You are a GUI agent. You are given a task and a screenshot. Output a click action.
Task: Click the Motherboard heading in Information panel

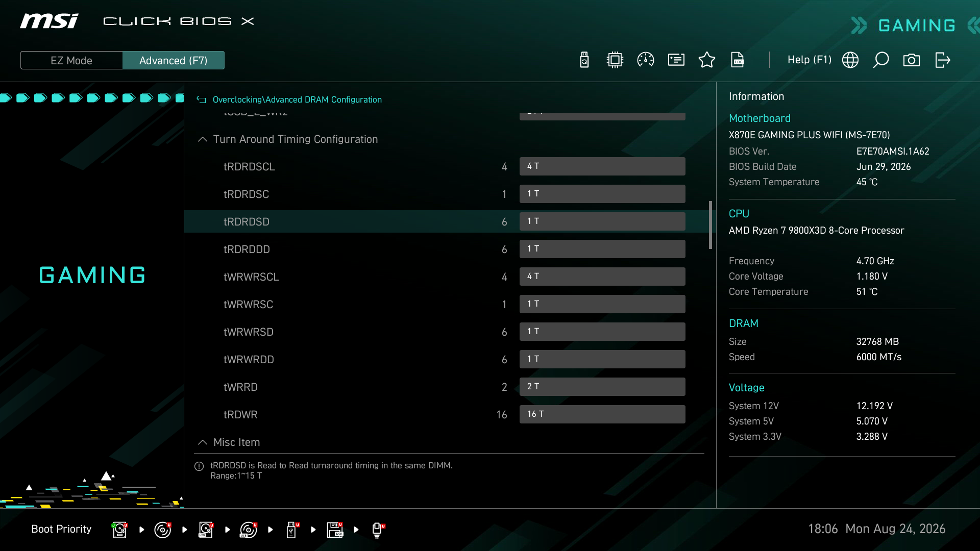tap(759, 118)
